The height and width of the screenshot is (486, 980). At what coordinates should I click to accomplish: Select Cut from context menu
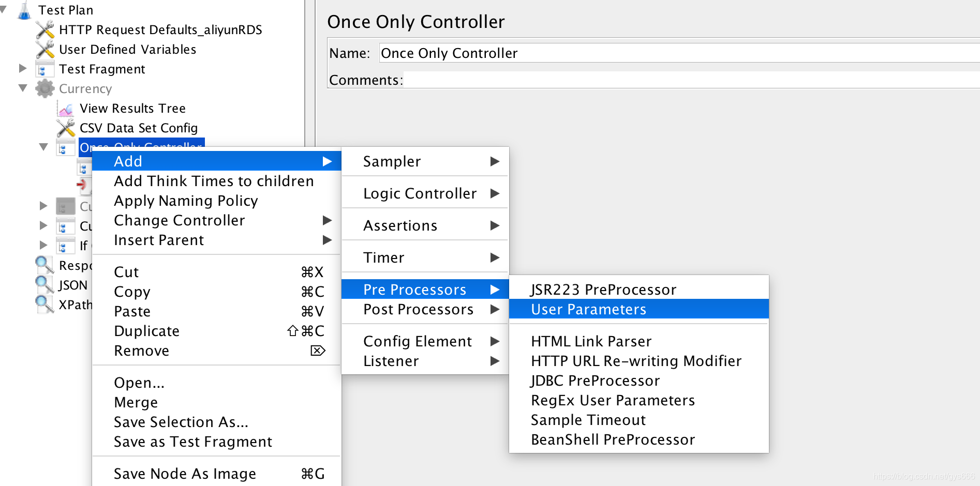tap(216, 272)
